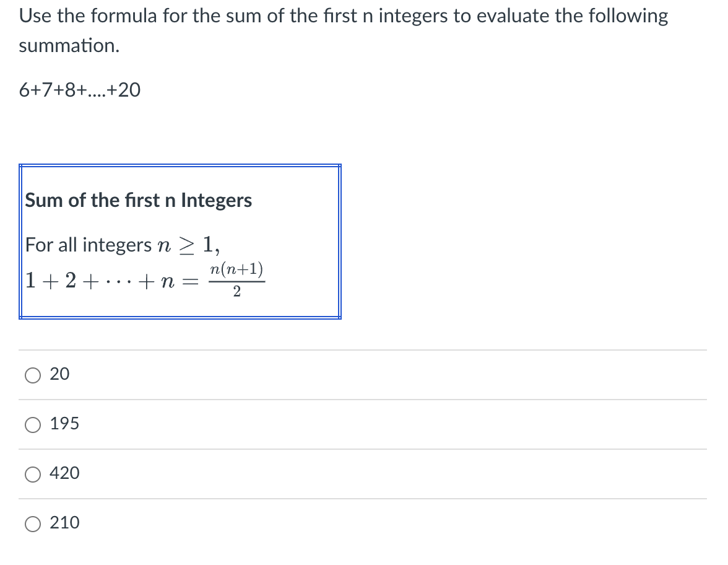Click the answer label text 195

pyautogui.click(x=64, y=423)
